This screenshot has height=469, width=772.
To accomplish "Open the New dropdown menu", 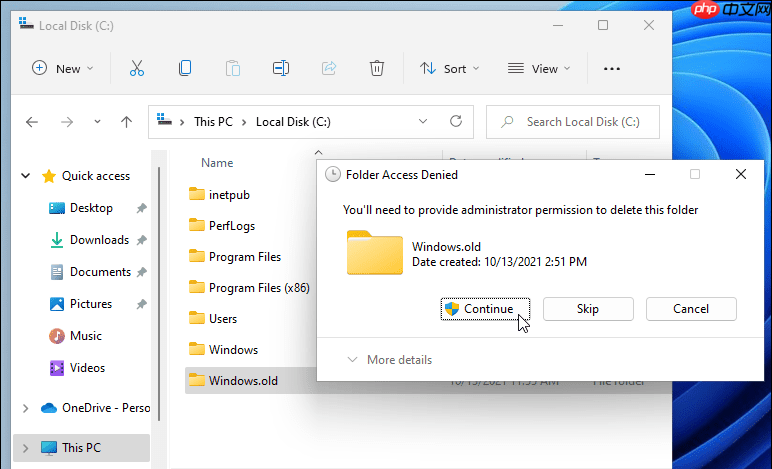I will [x=62, y=68].
